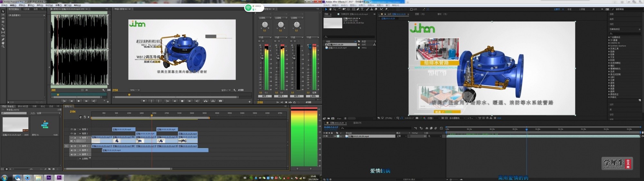644x181 pixels.
Task: Go to in point in source monitor
Action: (x=64, y=101)
